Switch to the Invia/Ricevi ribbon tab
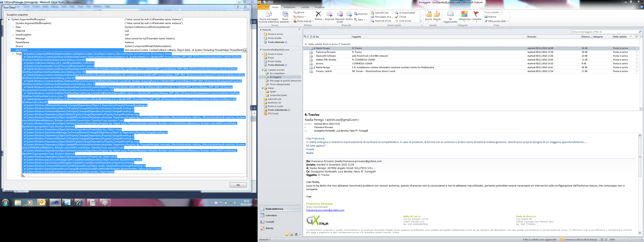Screen dimensions: 644x242 click(290, 7)
